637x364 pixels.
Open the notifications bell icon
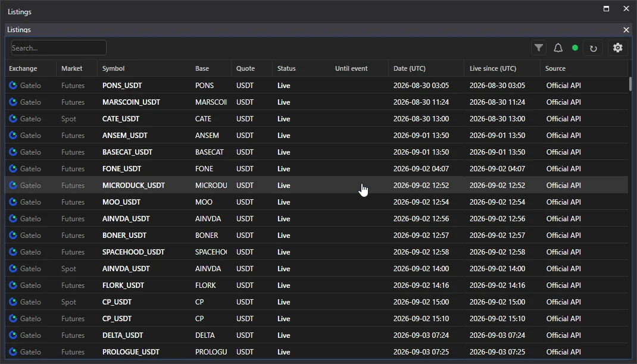click(x=558, y=48)
